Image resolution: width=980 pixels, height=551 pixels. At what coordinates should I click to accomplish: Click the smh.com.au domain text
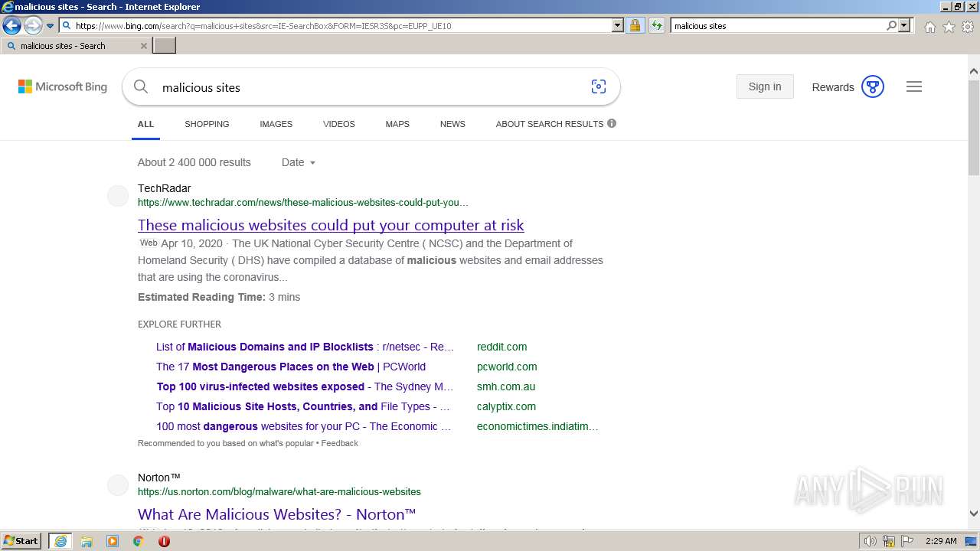(x=506, y=386)
